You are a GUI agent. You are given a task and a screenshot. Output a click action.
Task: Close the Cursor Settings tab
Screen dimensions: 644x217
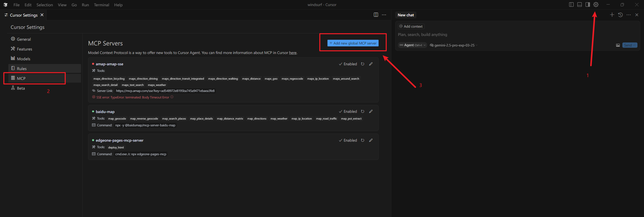(x=42, y=15)
